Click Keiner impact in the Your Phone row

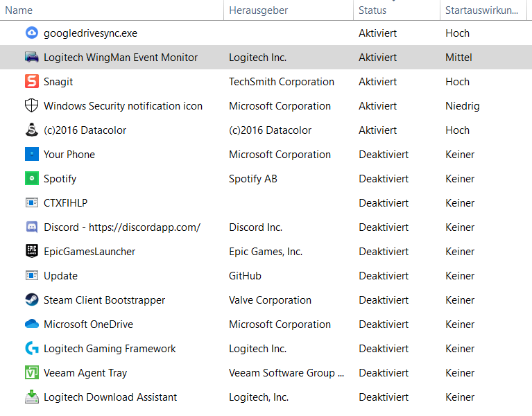coord(460,154)
